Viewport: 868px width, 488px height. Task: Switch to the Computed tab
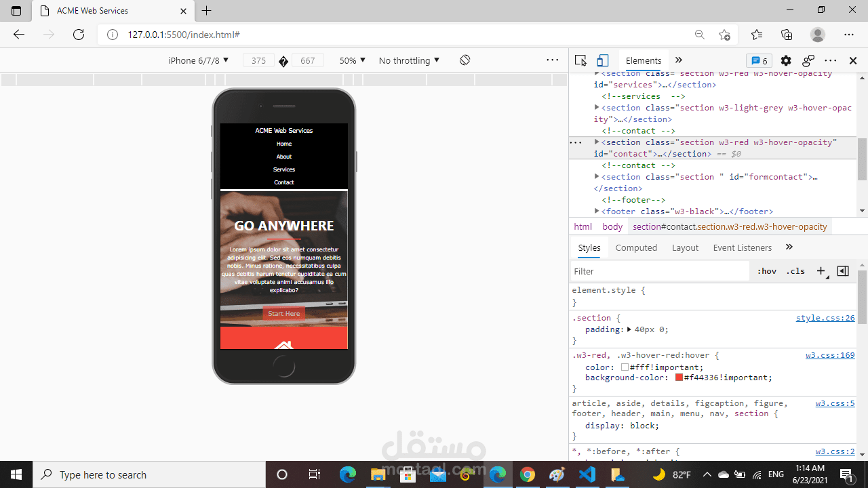tap(636, 247)
